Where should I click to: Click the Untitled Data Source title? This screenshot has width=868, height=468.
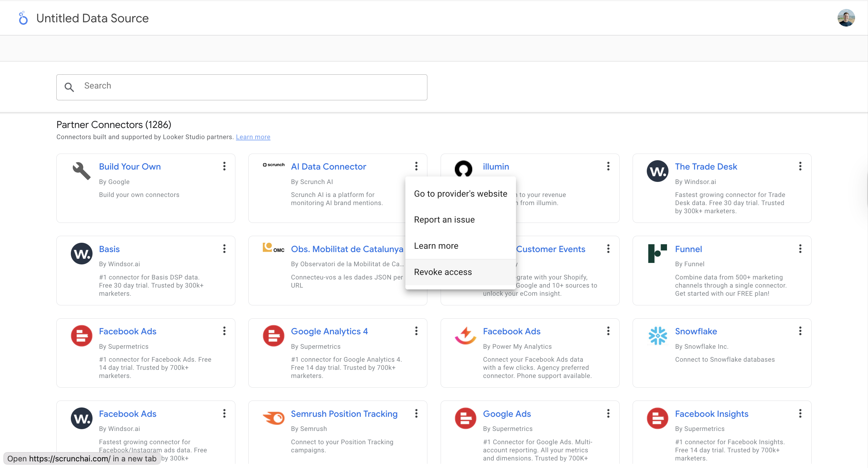(92, 18)
